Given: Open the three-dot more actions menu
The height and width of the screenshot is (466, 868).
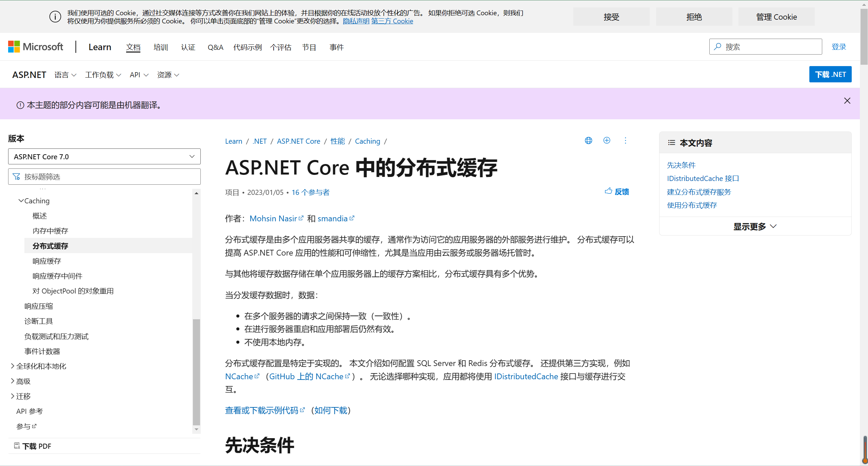Looking at the screenshot, I should tap(626, 140).
